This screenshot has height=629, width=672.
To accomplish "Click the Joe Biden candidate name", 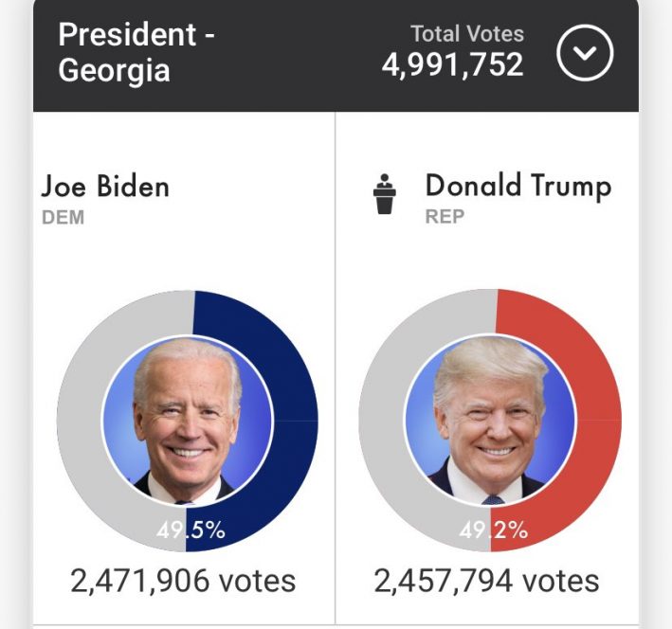I will [x=105, y=186].
